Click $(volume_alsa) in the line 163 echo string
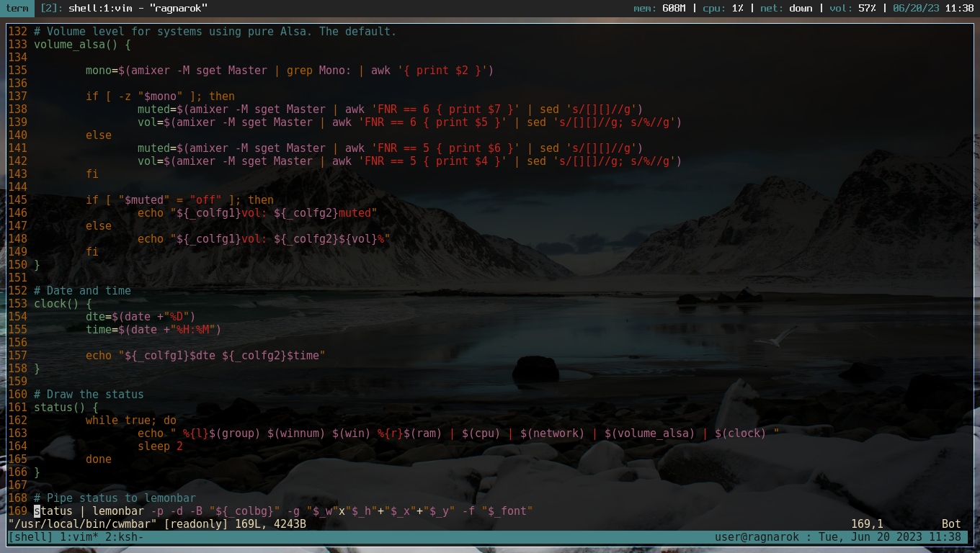Image resolution: width=980 pixels, height=553 pixels. (650, 433)
